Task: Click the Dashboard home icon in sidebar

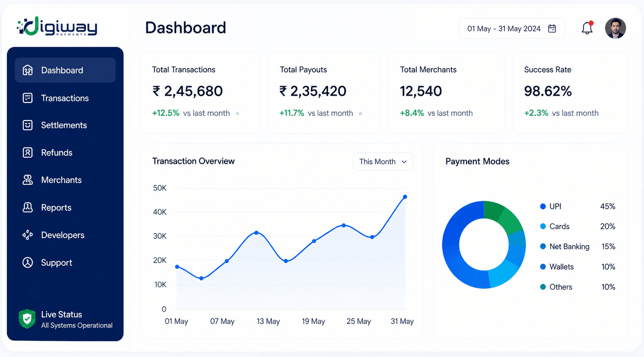Action: click(28, 70)
